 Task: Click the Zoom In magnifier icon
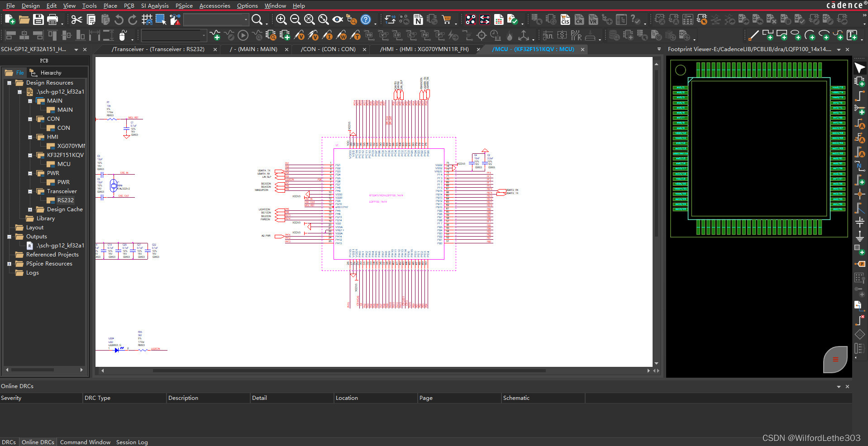pos(281,19)
